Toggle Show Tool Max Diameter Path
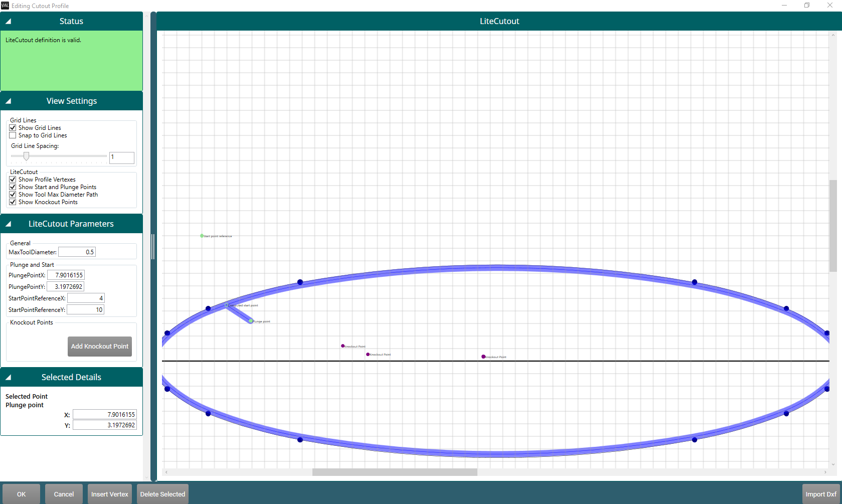The image size is (842, 504). pos(13,195)
